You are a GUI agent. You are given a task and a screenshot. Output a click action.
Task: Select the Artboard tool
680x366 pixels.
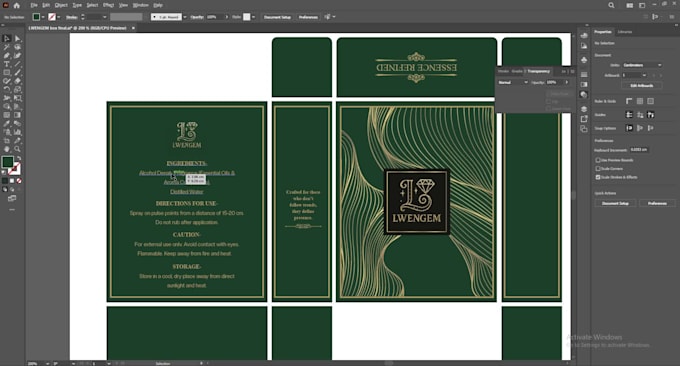(x=7, y=141)
